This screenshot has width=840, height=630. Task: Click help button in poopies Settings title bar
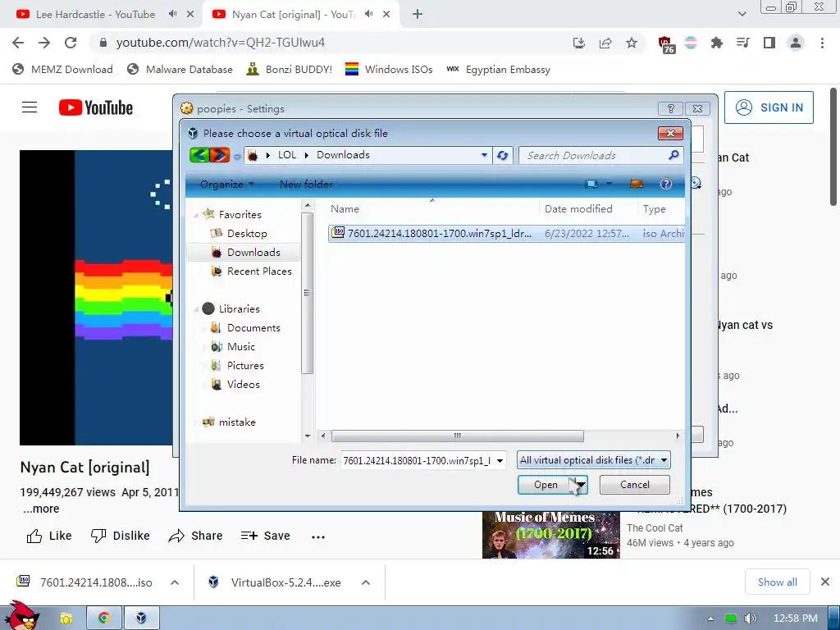click(670, 109)
